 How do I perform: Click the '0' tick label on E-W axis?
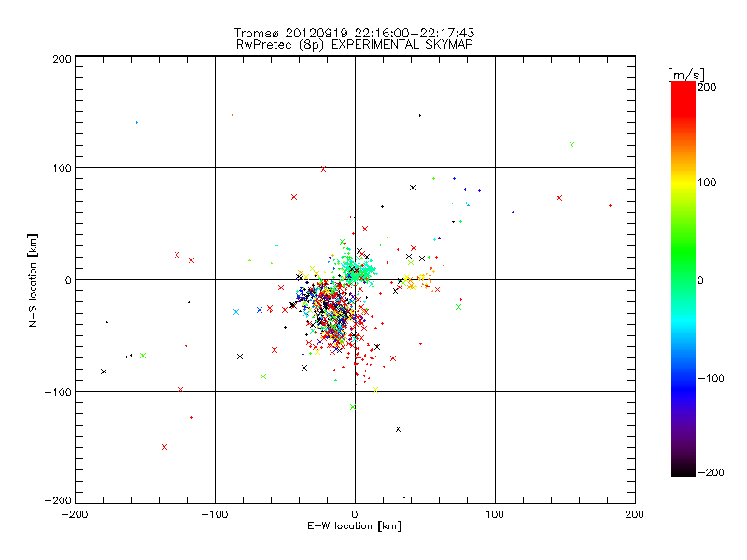pyautogui.click(x=355, y=514)
